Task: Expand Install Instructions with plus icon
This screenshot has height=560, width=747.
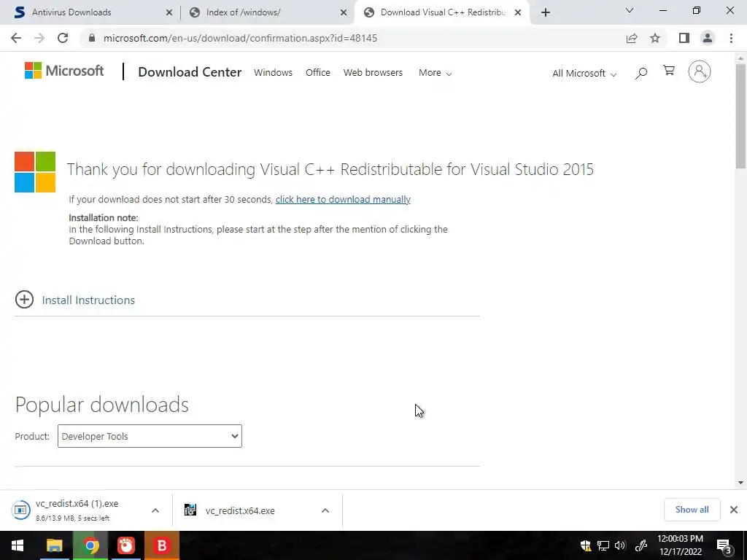Action: (24, 300)
